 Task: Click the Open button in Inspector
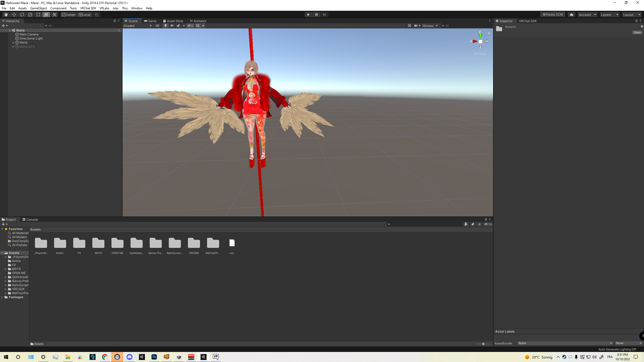pos(637,33)
